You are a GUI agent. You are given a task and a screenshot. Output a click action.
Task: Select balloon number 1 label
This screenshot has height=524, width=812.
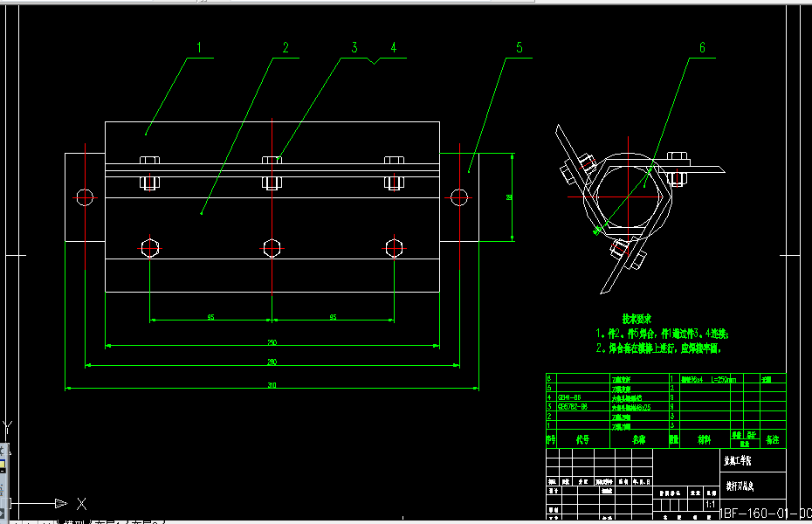[199, 48]
